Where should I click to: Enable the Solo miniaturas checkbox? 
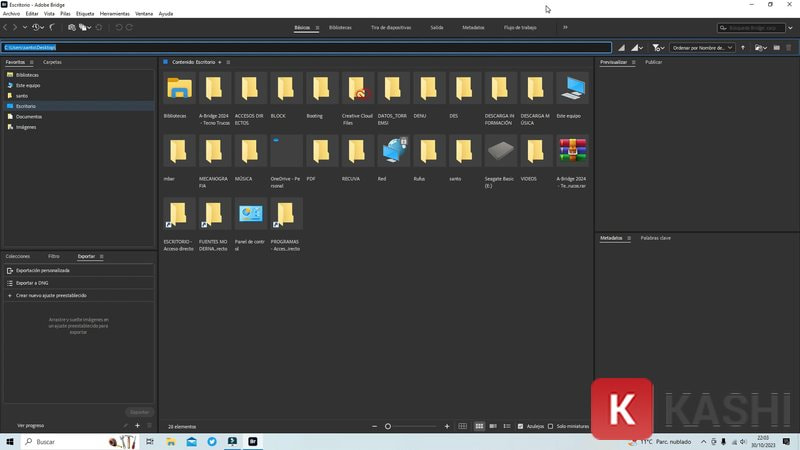pyautogui.click(x=551, y=426)
